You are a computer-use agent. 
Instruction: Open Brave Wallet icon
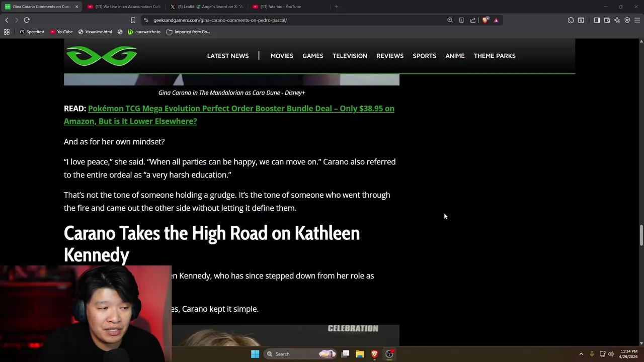click(607, 20)
